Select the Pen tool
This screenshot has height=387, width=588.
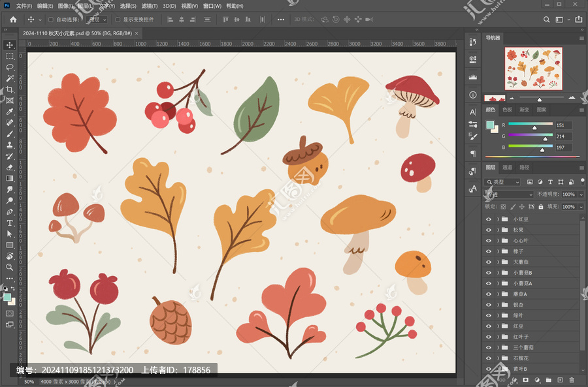[10, 211]
